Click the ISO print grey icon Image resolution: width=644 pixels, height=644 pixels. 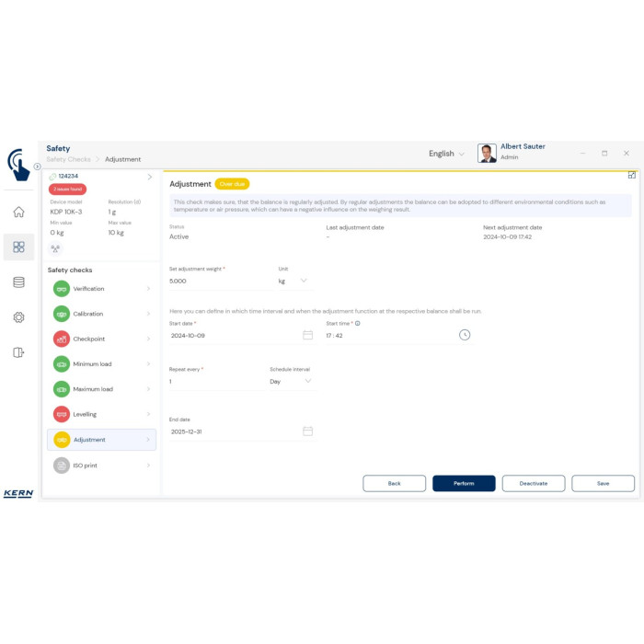click(62, 466)
